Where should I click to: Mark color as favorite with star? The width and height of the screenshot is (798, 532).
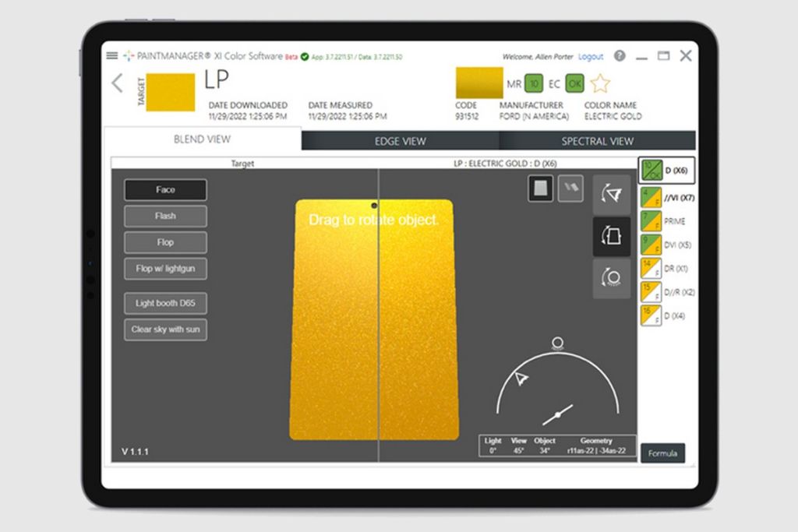pos(600,83)
